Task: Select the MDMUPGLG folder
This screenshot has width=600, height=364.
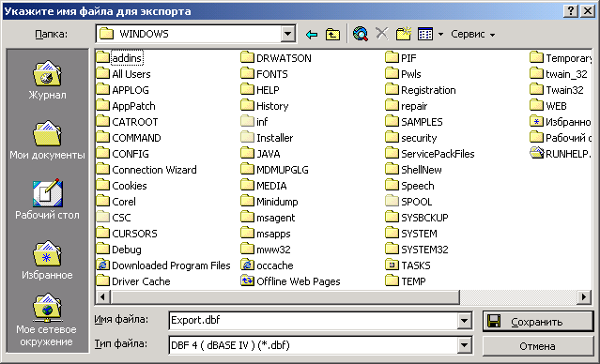Action: (275, 170)
